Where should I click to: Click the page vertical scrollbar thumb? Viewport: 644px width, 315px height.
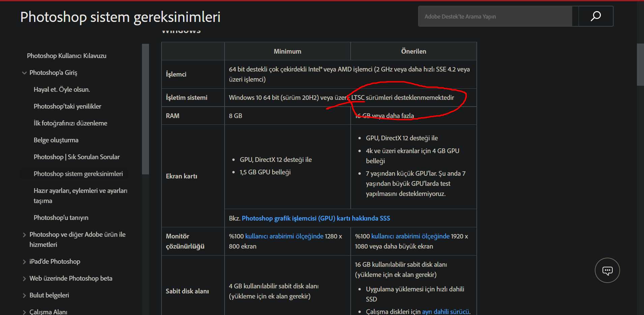[x=640, y=64]
